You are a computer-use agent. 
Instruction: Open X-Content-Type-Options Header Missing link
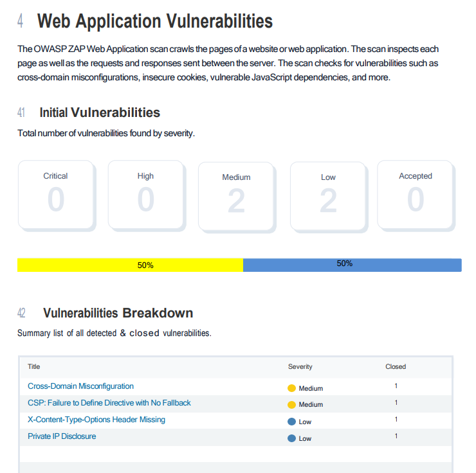point(96,420)
